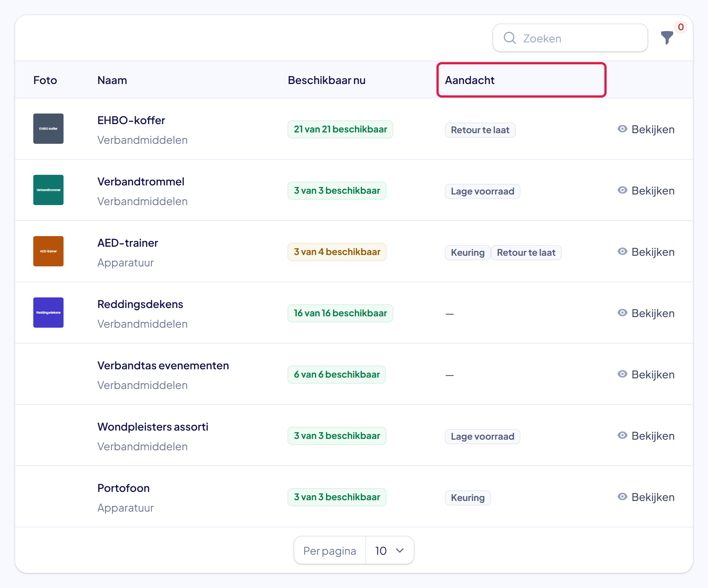Focus the Zoeken search field
The width and height of the screenshot is (708, 588).
coord(570,38)
